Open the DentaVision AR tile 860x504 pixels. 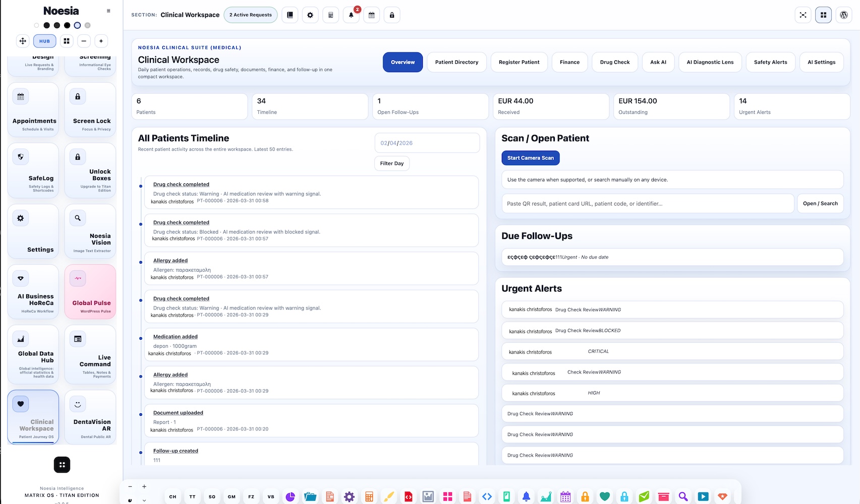[90, 417]
